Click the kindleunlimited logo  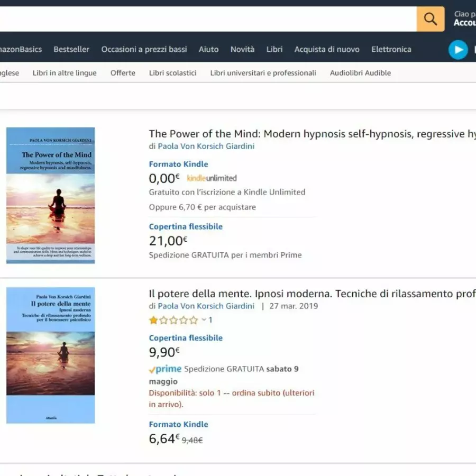212,178
